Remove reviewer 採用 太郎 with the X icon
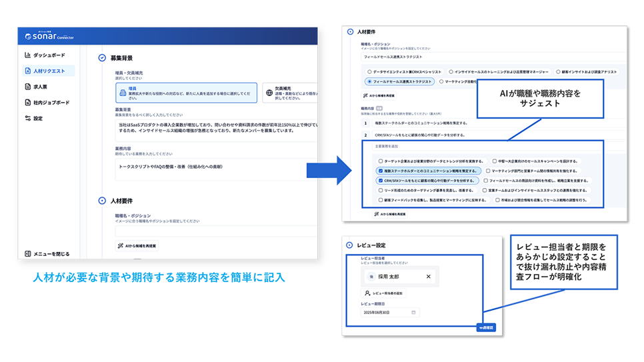This screenshot has height=362, width=644. [428, 276]
